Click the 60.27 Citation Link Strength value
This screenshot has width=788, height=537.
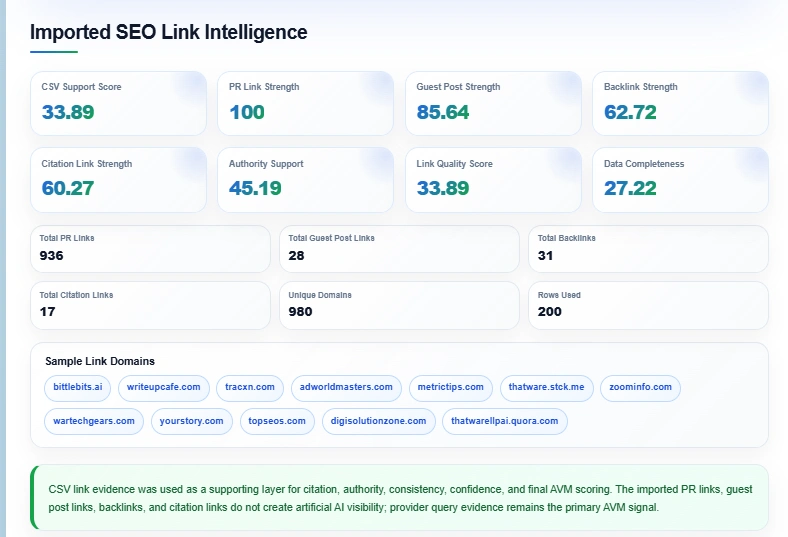(x=68, y=188)
